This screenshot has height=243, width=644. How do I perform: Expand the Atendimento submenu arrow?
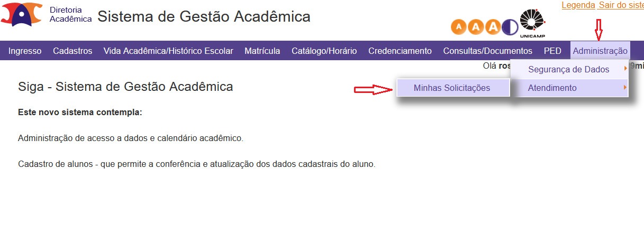pos(625,88)
